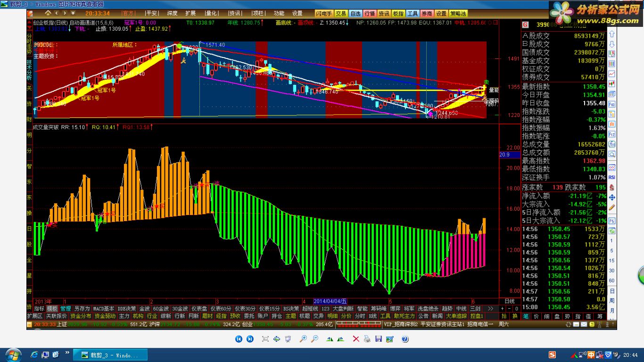Select the BS决策 indicator tab
The height and width of the screenshot is (362, 644).
coord(291,309)
